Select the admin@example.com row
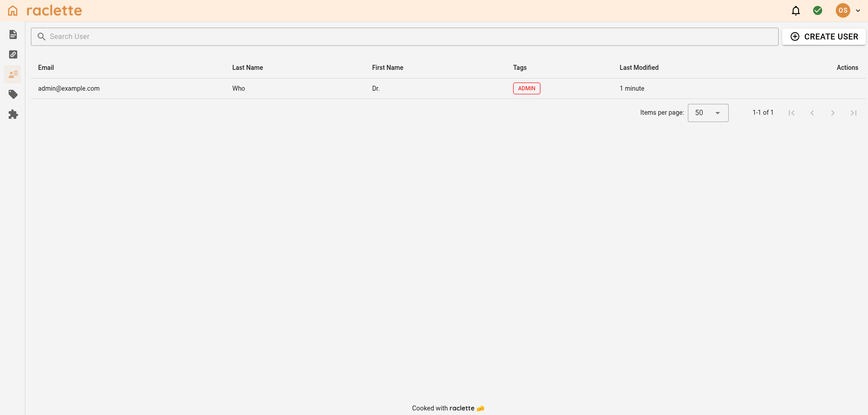 [x=69, y=88]
